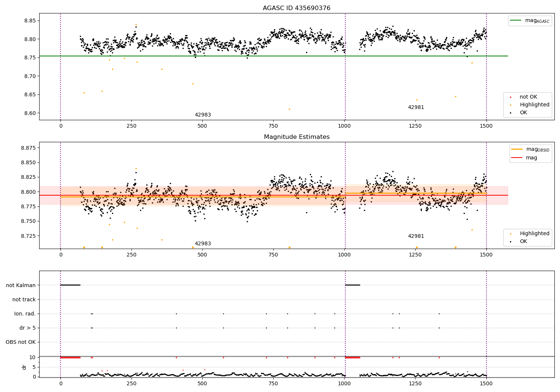
Task: Click obsid label 42983 in Magnitude Estimates plot
Action: click(x=203, y=244)
